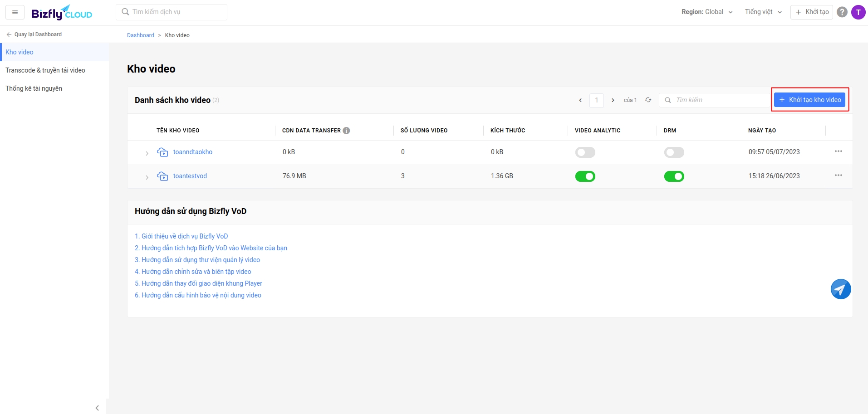This screenshot has width=868, height=414.
Task: Click Khởi tạo kho video button
Action: [809, 100]
